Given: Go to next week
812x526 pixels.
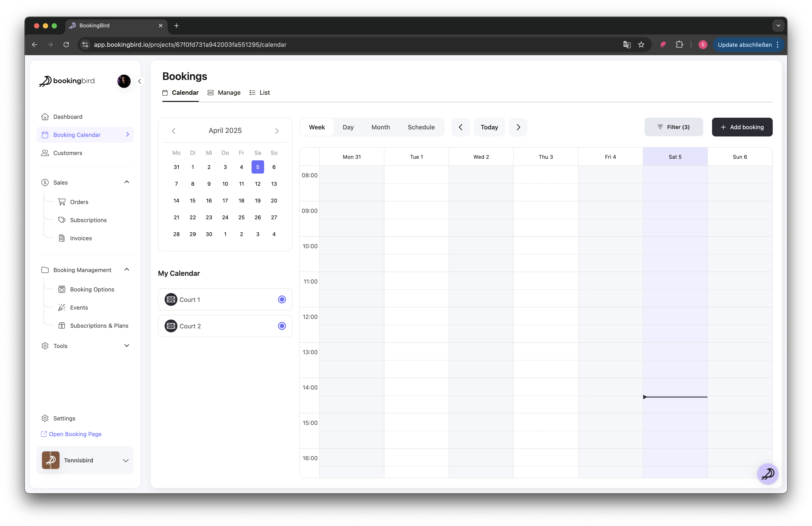Looking at the screenshot, I should [x=518, y=127].
